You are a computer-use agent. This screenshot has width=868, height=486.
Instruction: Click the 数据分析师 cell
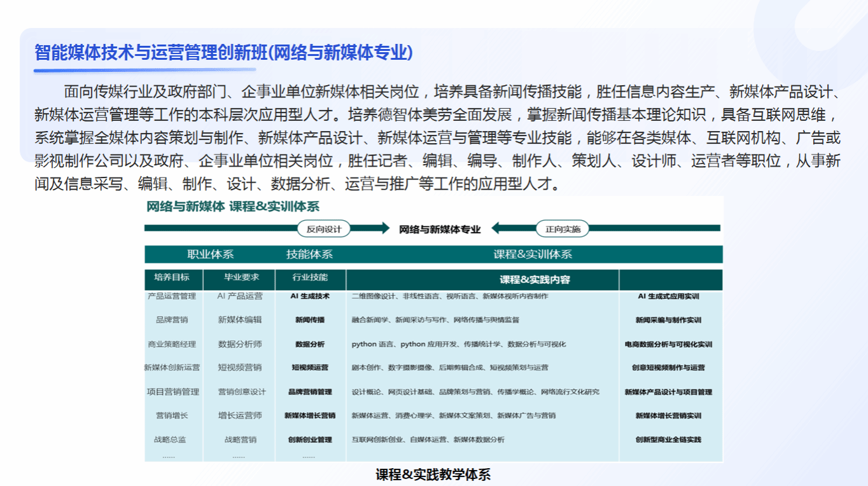pyautogui.click(x=240, y=344)
